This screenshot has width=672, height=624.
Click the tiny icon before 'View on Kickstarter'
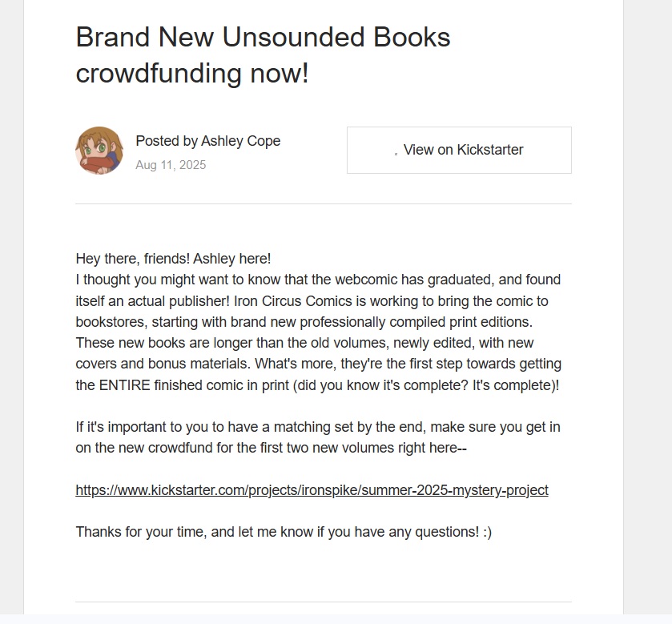pyautogui.click(x=396, y=151)
